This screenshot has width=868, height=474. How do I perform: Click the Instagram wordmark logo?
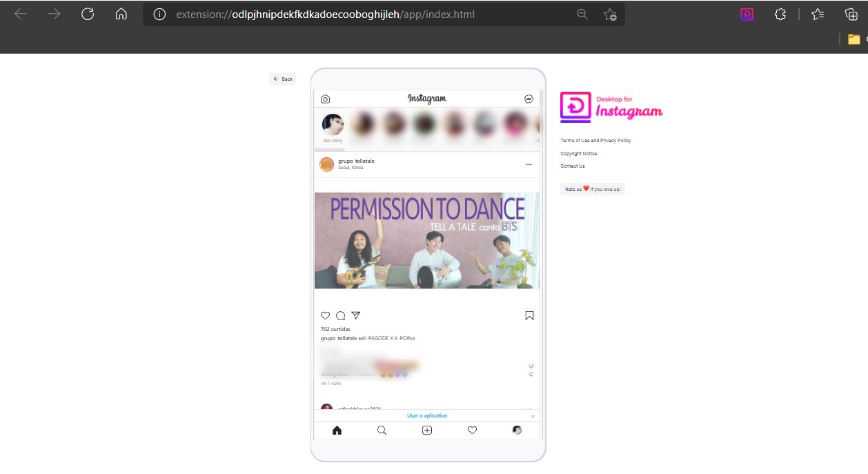pos(427,99)
